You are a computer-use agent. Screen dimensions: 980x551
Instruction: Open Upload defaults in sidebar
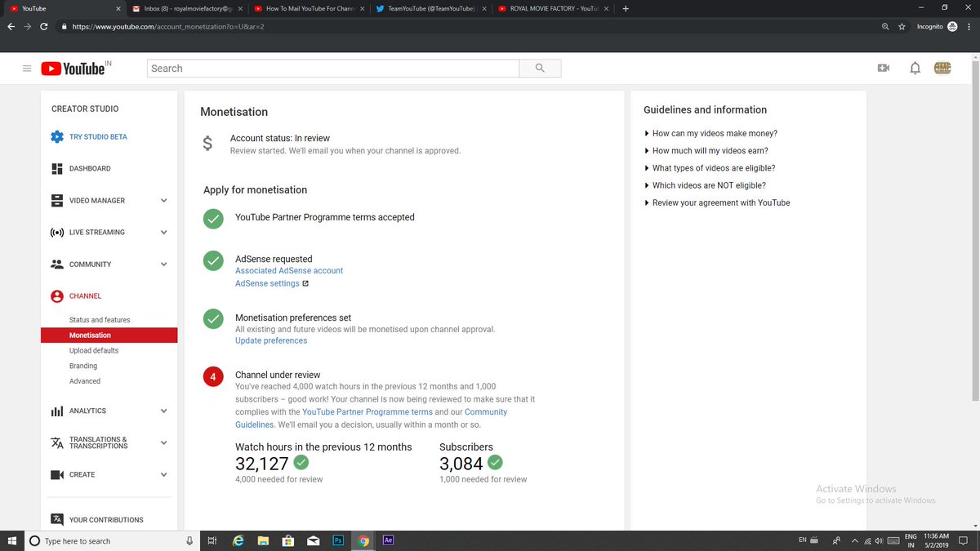pos(94,351)
